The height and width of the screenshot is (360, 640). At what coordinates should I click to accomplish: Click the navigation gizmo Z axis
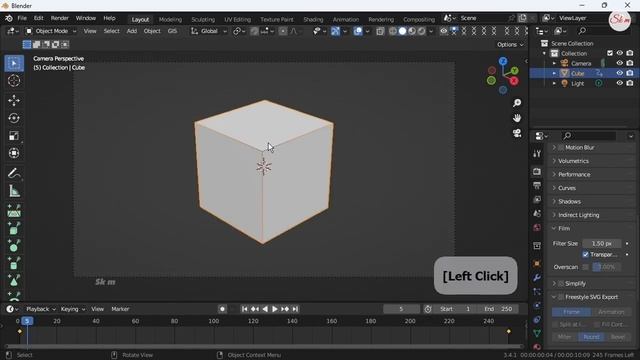pos(503,61)
